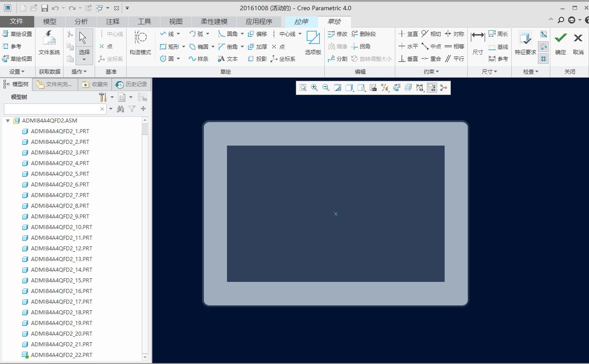Switch to the 模型 ribbon tab
Image resolution: width=589 pixels, height=364 pixels.
coord(50,21)
